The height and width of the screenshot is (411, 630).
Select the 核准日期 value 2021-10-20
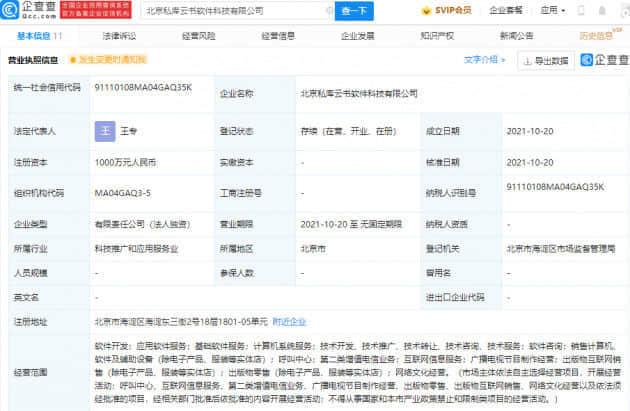point(530,163)
